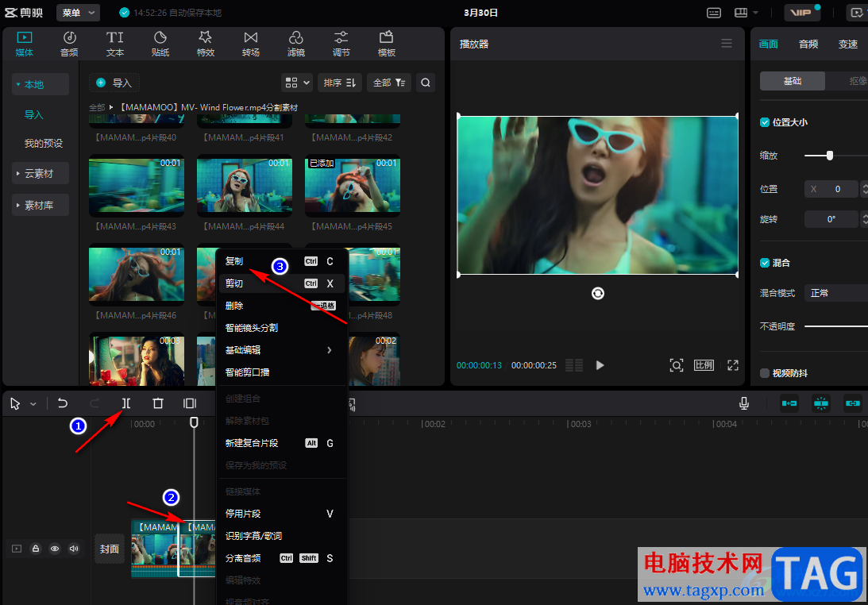Choose 新建复合片段 from the context menu

click(x=283, y=443)
